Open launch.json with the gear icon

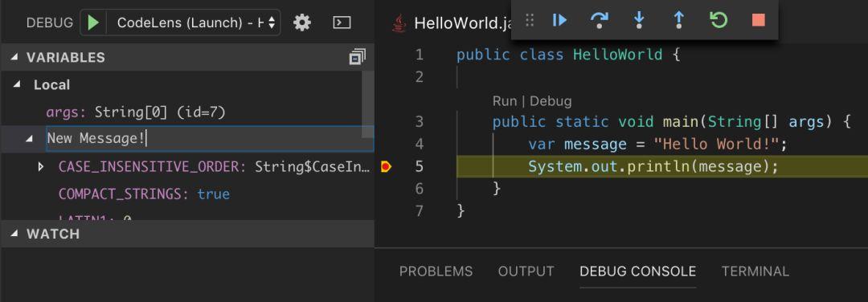301,22
